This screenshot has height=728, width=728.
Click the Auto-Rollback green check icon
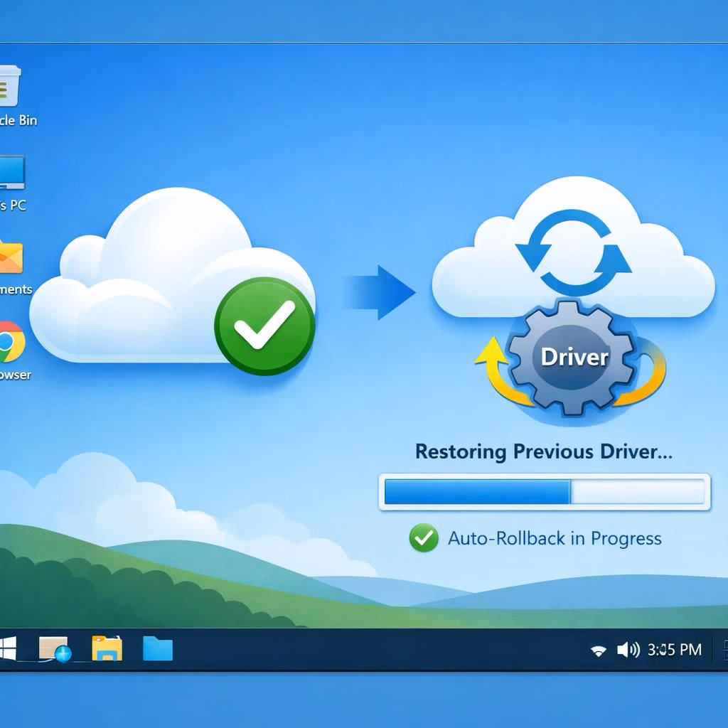tap(424, 537)
